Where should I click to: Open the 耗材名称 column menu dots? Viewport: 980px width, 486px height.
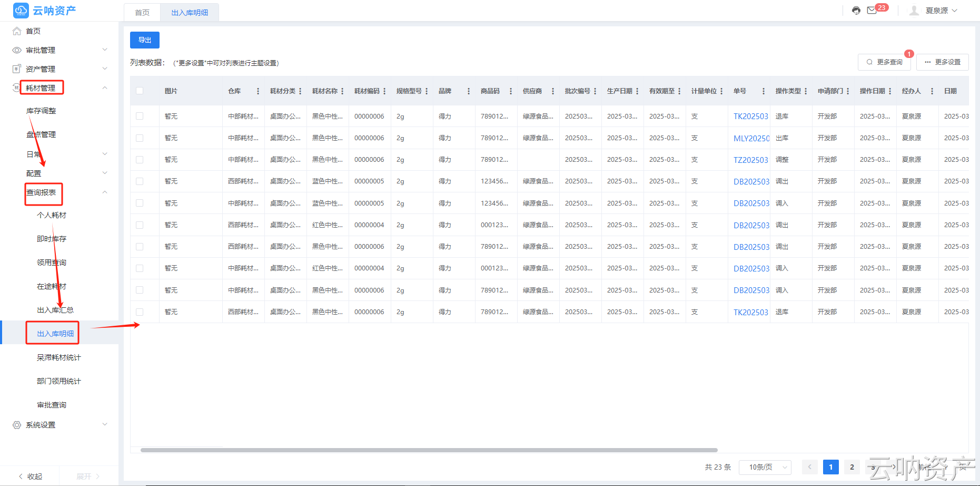coord(342,91)
